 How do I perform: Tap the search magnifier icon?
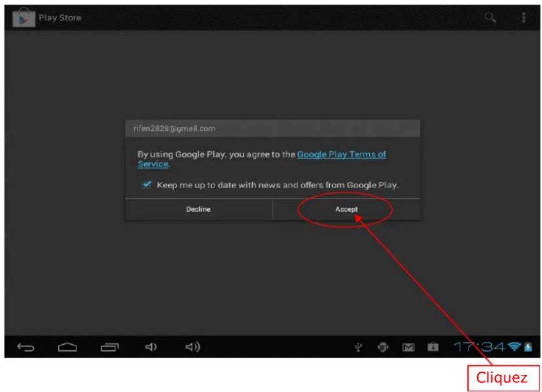[490, 17]
